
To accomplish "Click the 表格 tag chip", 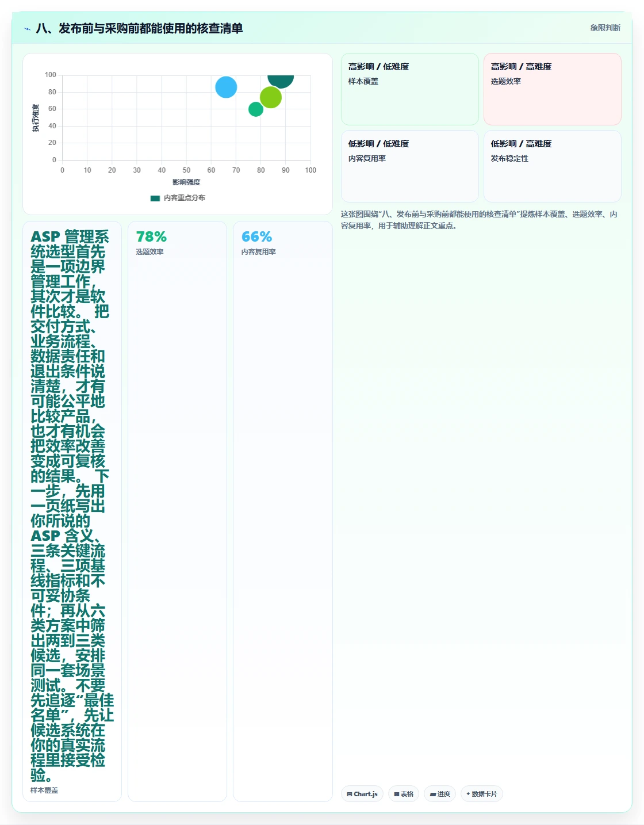I will tap(404, 794).
